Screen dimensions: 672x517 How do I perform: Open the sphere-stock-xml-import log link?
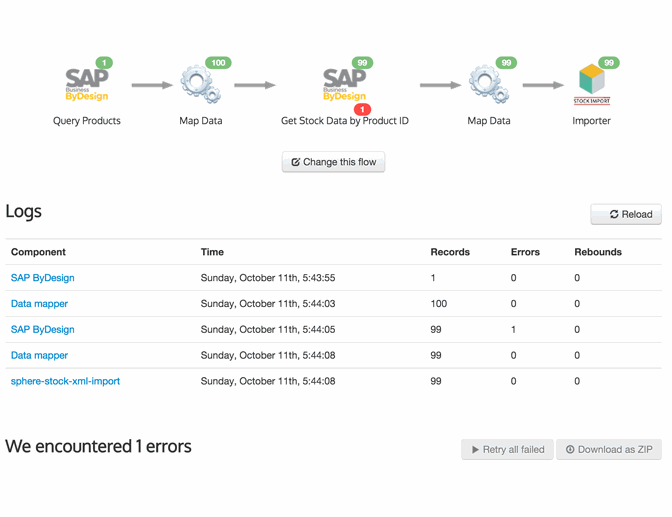(x=65, y=381)
